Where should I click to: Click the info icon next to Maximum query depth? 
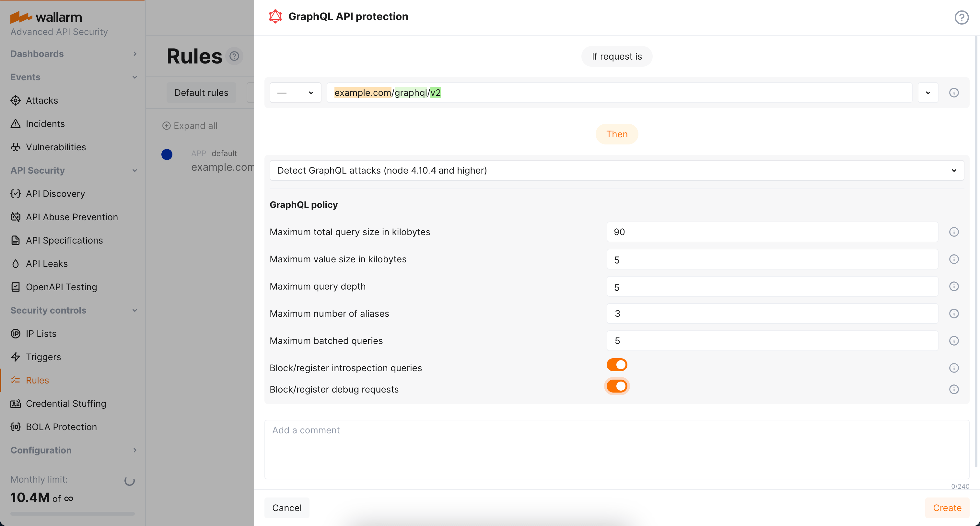[x=954, y=286]
